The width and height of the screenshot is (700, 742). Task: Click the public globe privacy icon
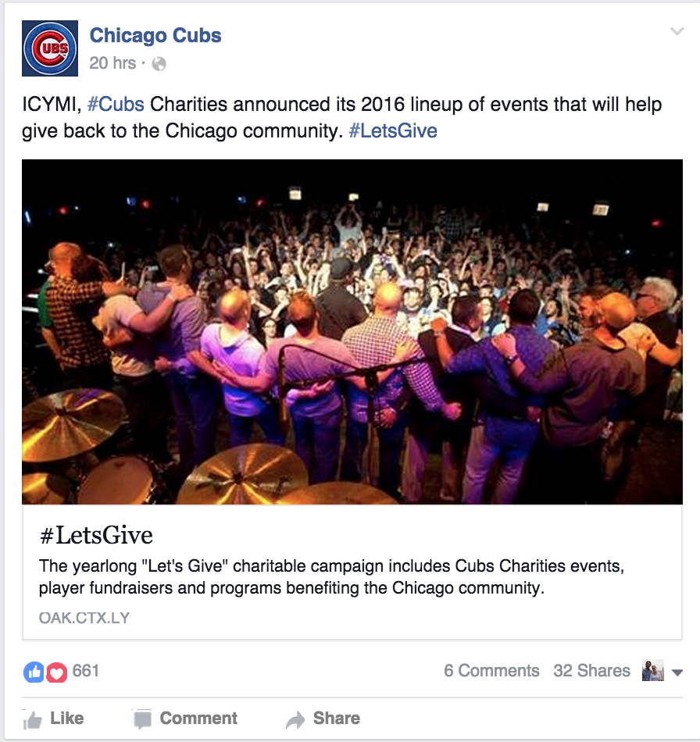click(159, 63)
